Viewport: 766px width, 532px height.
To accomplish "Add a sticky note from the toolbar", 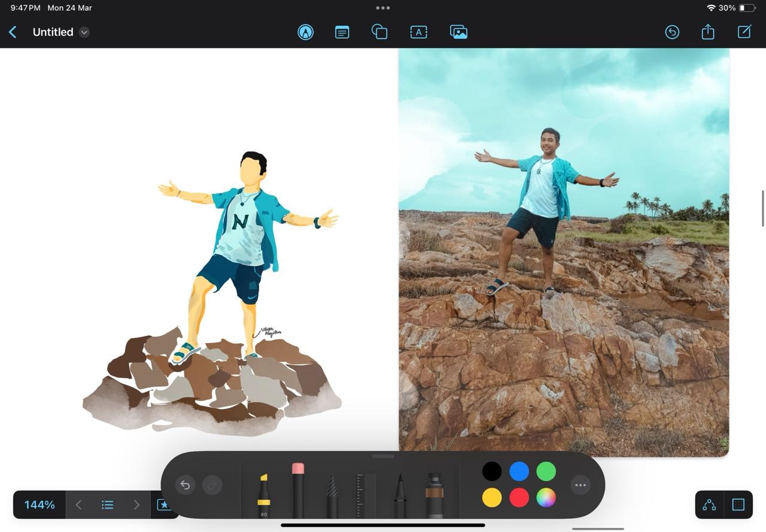I will point(342,32).
